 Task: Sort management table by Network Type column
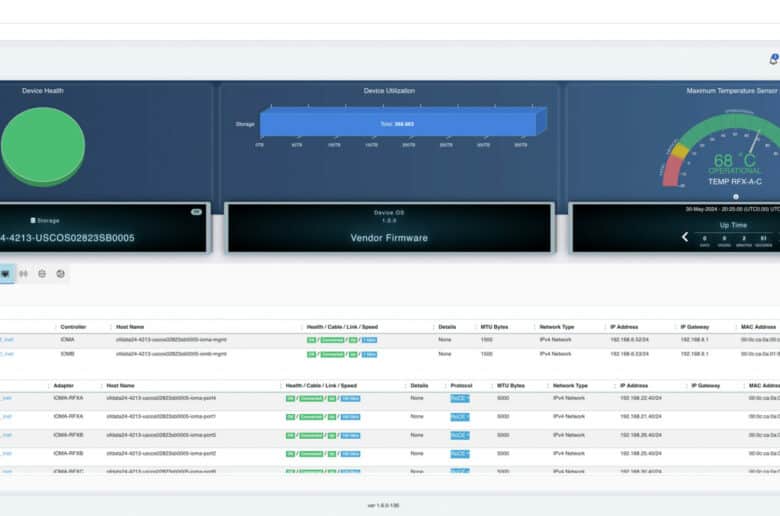tap(557, 327)
